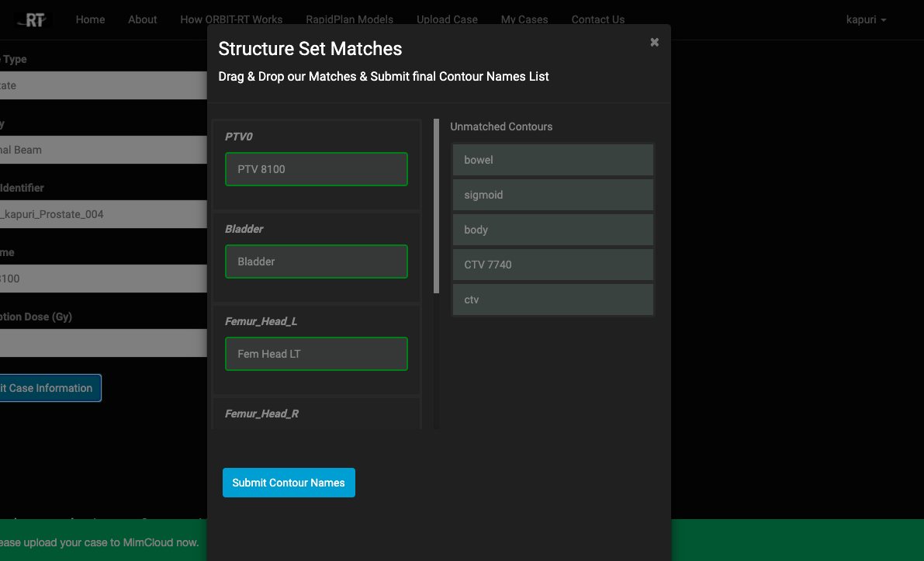Click the matches list scrollbar

[x=436, y=206]
